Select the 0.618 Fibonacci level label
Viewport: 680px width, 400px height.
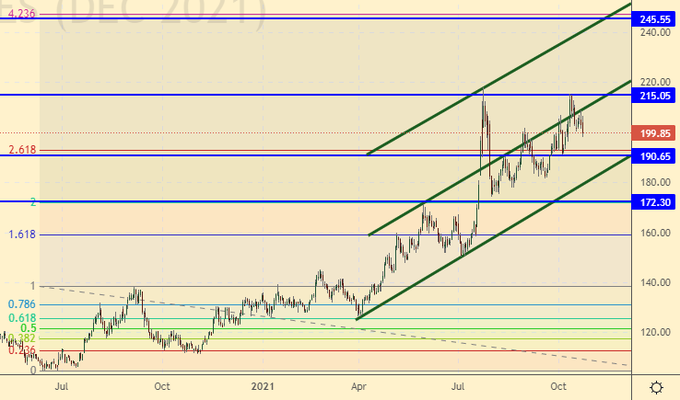point(22,317)
